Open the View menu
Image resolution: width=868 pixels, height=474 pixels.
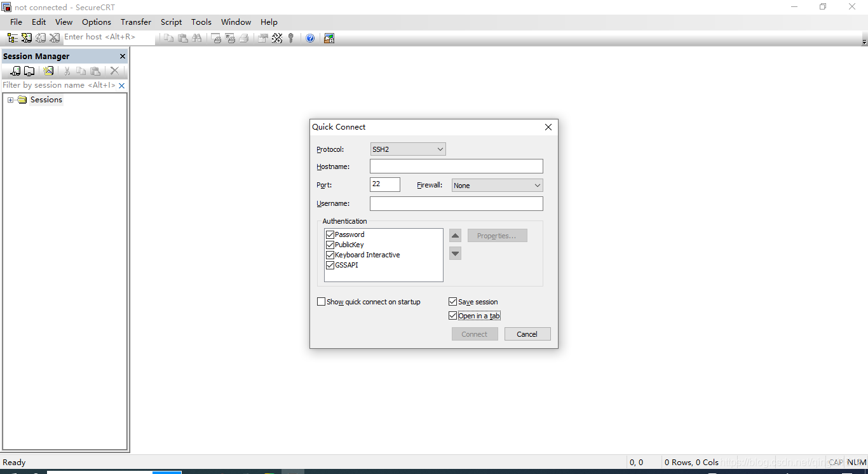tap(64, 22)
